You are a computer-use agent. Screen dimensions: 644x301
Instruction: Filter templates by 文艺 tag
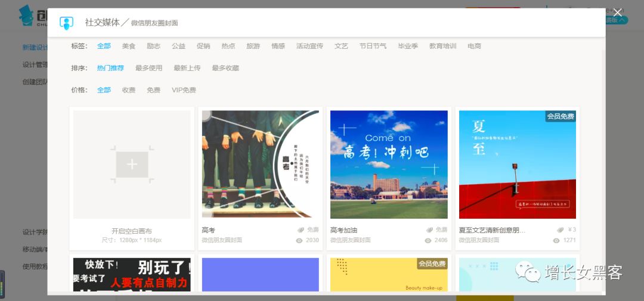click(x=341, y=46)
